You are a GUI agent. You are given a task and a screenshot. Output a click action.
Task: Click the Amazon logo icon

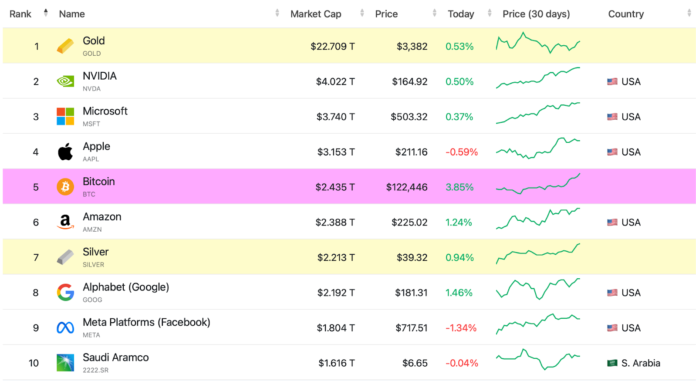tap(65, 222)
